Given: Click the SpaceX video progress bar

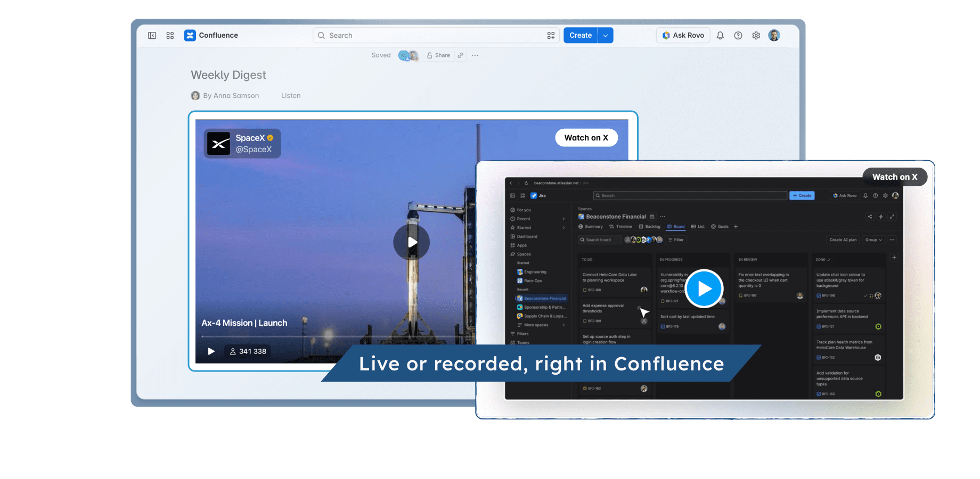Looking at the screenshot, I should [x=339, y=336].
